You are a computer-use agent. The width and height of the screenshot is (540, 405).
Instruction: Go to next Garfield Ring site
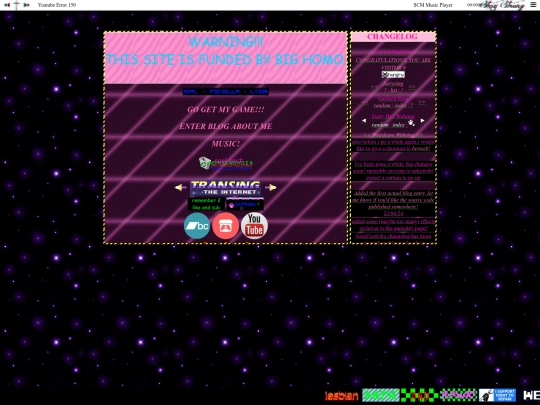click(422, 102)
